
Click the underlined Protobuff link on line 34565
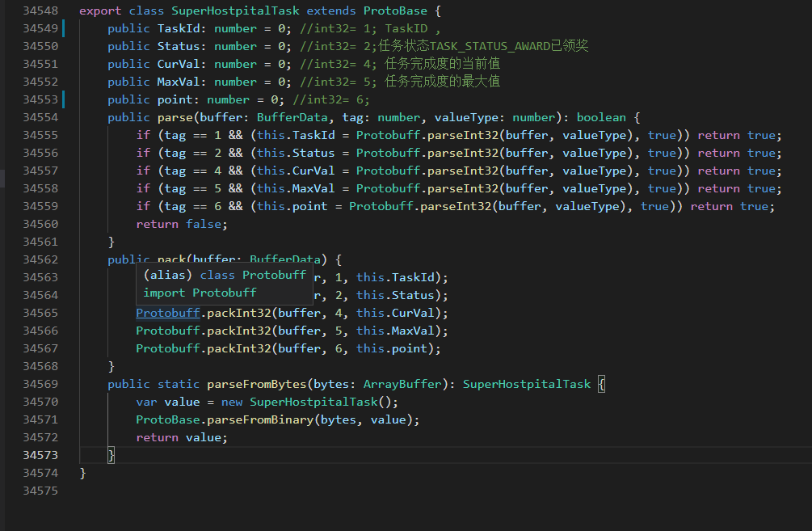(x=168, y=313)
